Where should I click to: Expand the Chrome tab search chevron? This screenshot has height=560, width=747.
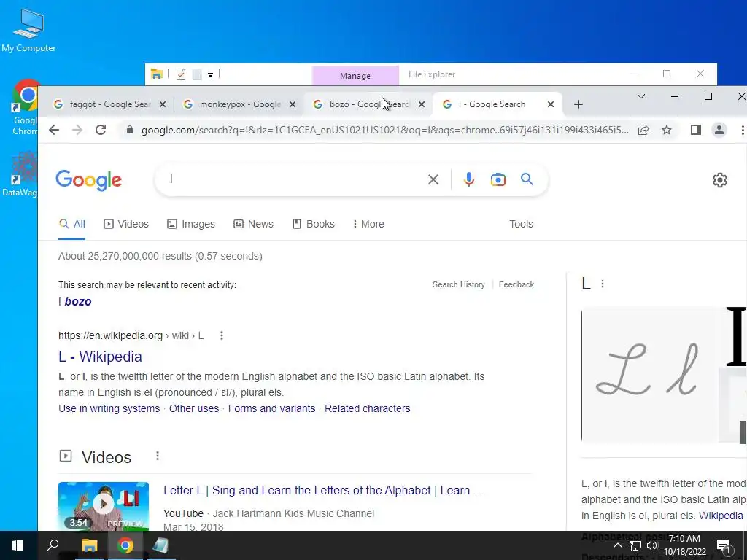(641, 96)
